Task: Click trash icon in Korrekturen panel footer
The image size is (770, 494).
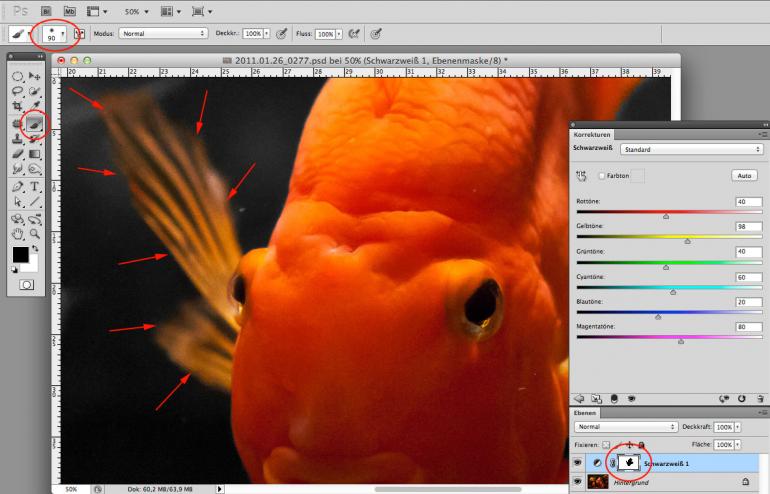Action: pyautogui.click(x=761, y=399)
